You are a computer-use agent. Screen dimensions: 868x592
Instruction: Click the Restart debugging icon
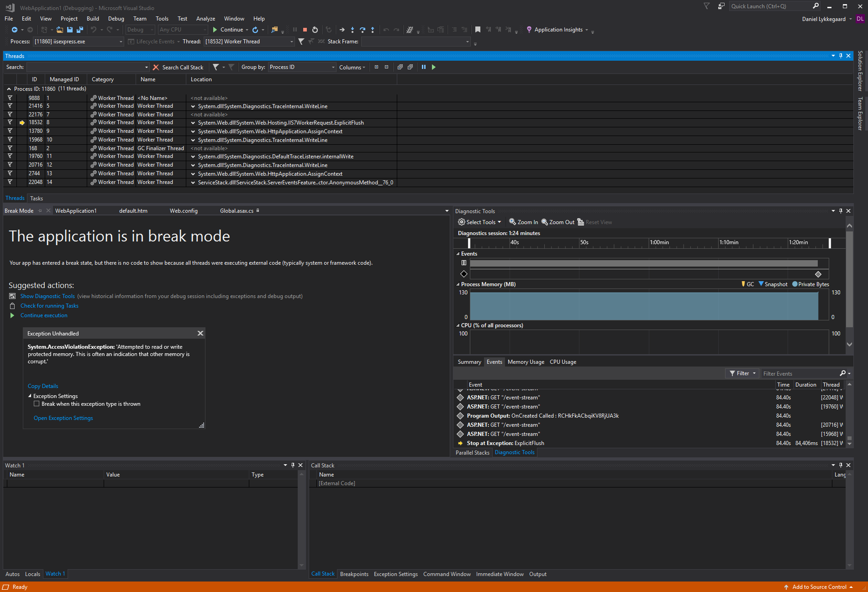point(315,30)
